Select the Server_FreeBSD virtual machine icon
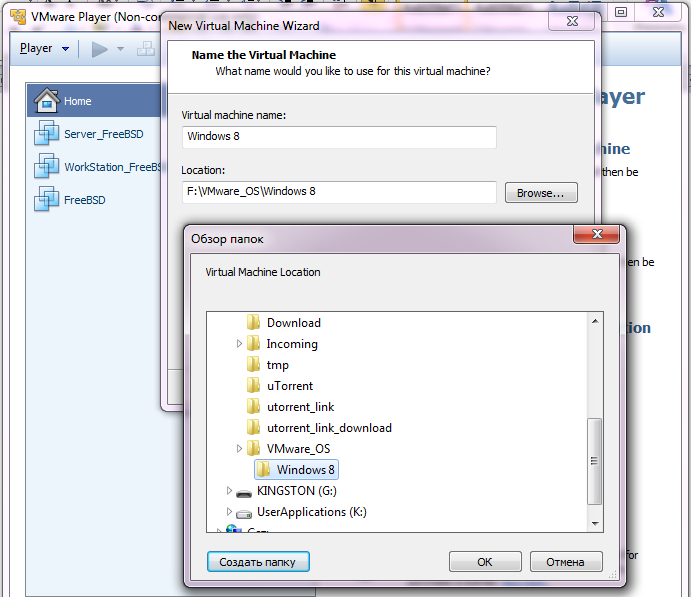This screenshot has height=597, width=691. [x=46, y=133]
